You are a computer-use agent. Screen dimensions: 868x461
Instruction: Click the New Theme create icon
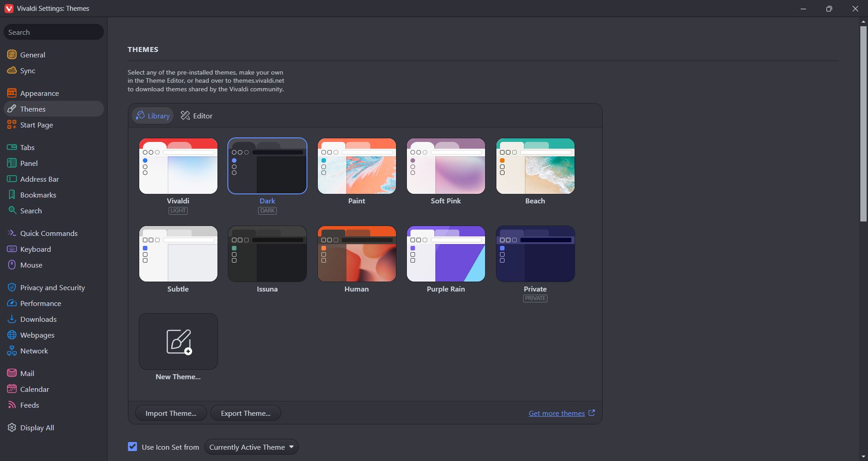coord(178,342)
